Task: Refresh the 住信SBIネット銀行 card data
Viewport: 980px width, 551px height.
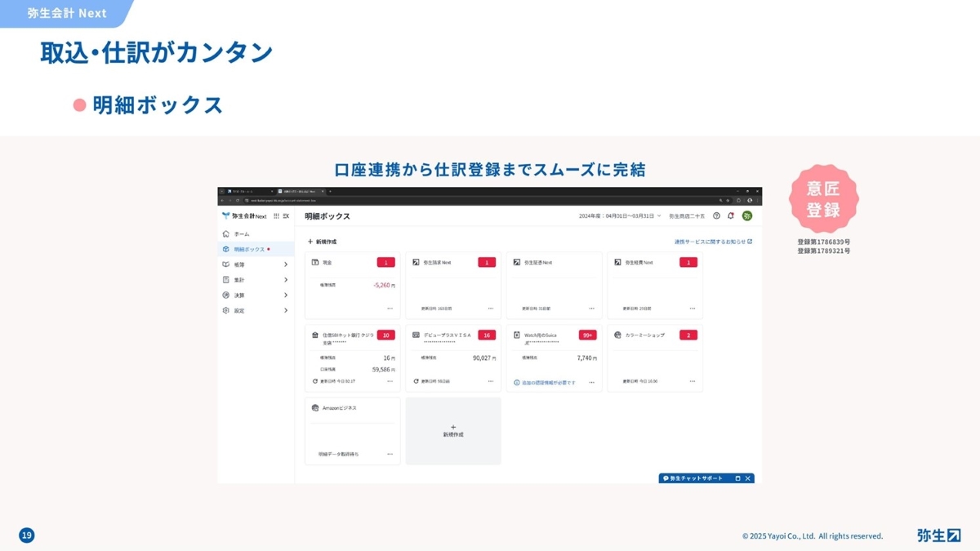Action: tap(315, 381)
